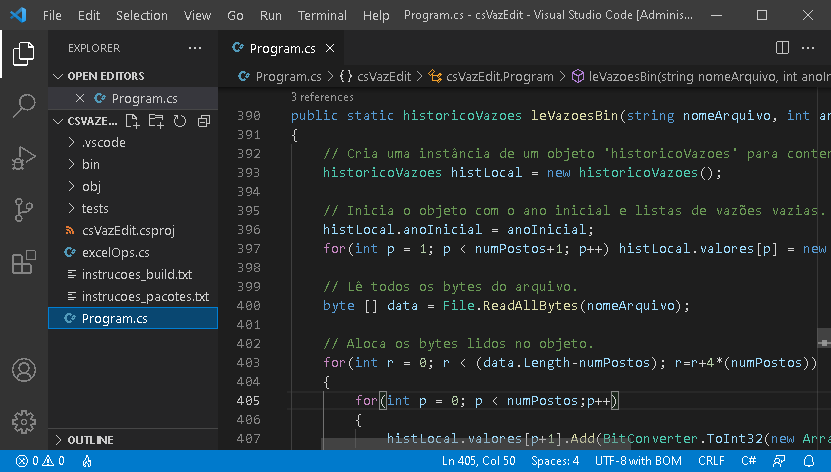The image size is (831, 472).
Task: Open the View menu
Action: [197, 15]
